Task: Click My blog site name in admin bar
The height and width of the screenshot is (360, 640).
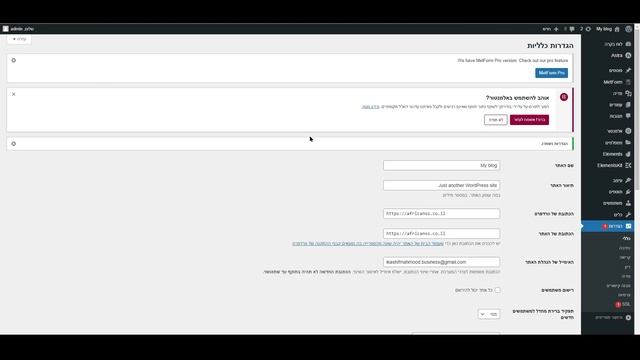Action: coord(604,29)
